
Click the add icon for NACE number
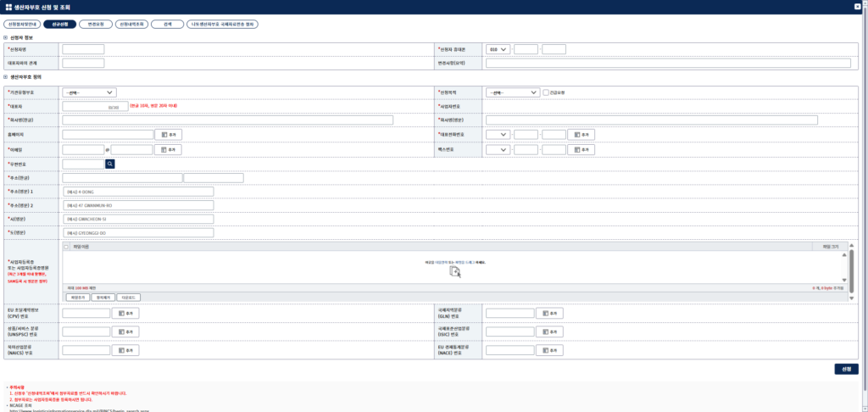[x=549, y=350]
